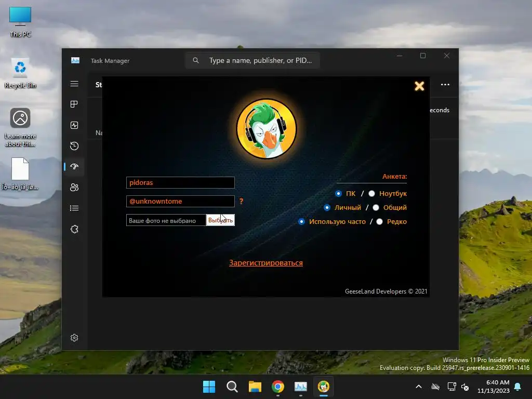The height and width of the screenshot is (399, 532).
Task: Open File Explorer from the taskbar
Action: [255, 387]
